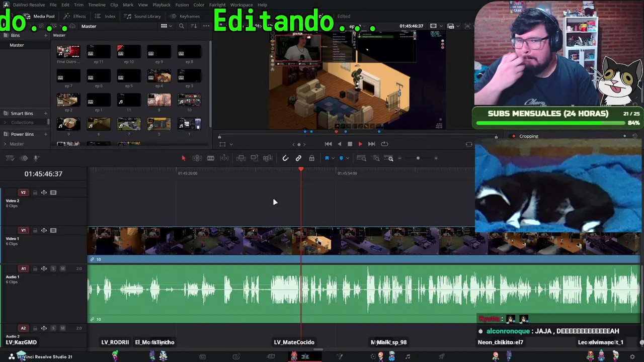
Task: Add a new Smart Bin
Action: tap(46, 114)
